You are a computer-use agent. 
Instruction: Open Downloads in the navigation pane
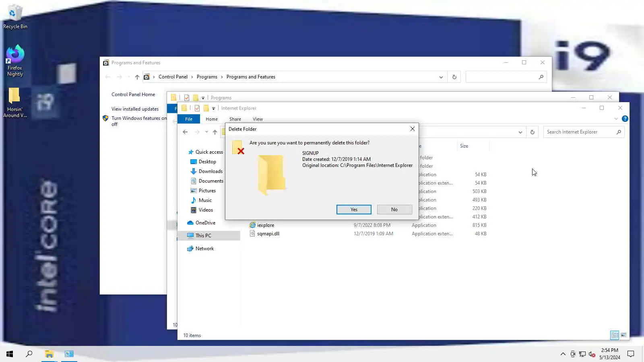(206, 171)
